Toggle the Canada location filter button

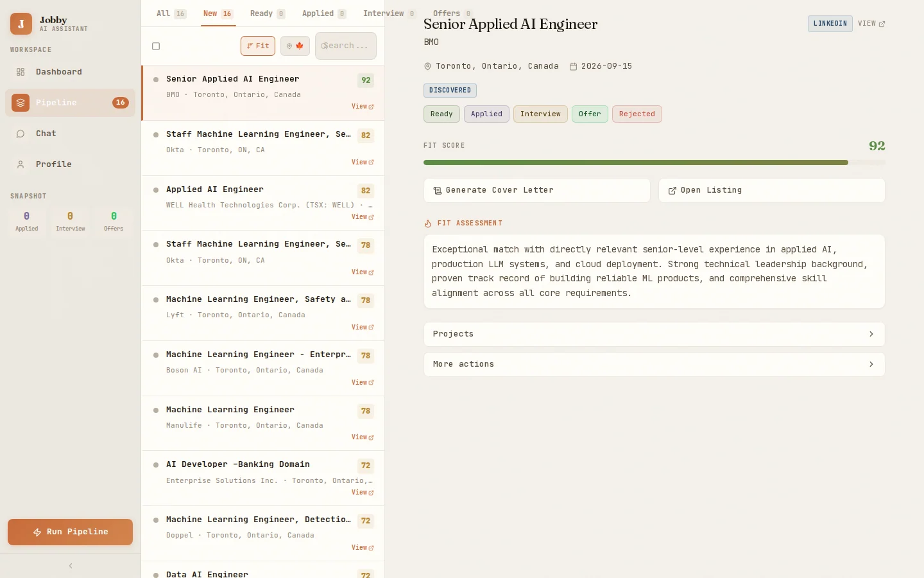295,46
